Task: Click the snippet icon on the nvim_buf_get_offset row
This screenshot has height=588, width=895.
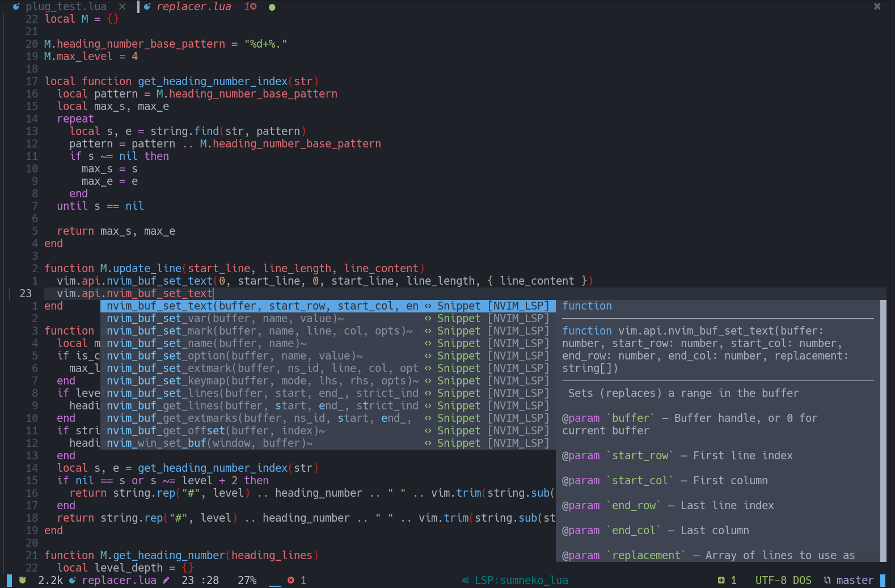Action: coord(428,431)
